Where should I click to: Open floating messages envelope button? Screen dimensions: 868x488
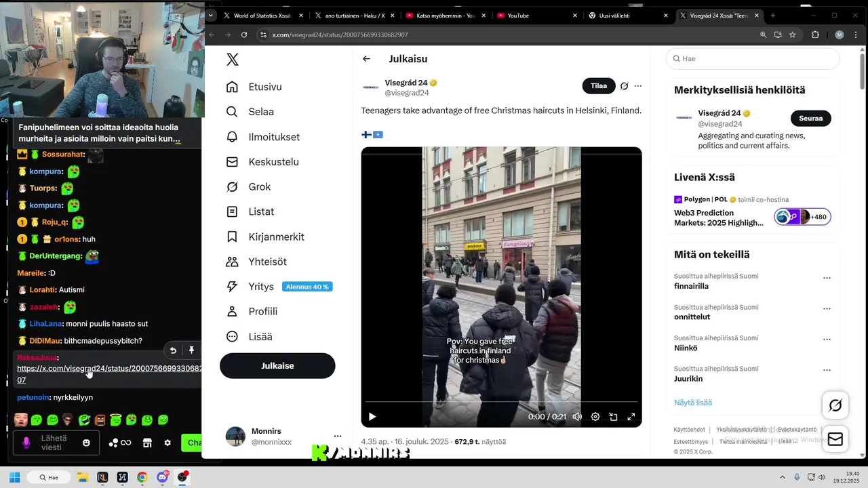pyautogui.click(x=835, y=439)
